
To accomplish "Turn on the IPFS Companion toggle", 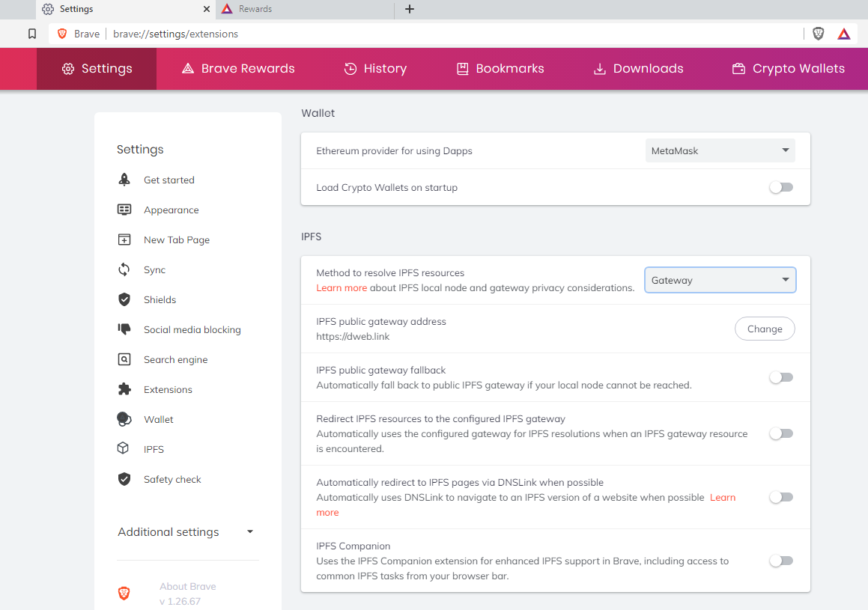I will pos(780,561).
